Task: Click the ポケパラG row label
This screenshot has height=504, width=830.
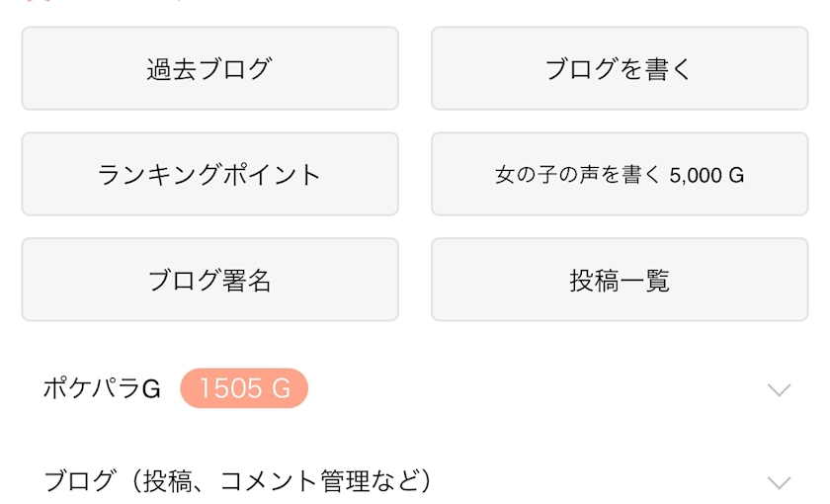Action: coord(102,389)
